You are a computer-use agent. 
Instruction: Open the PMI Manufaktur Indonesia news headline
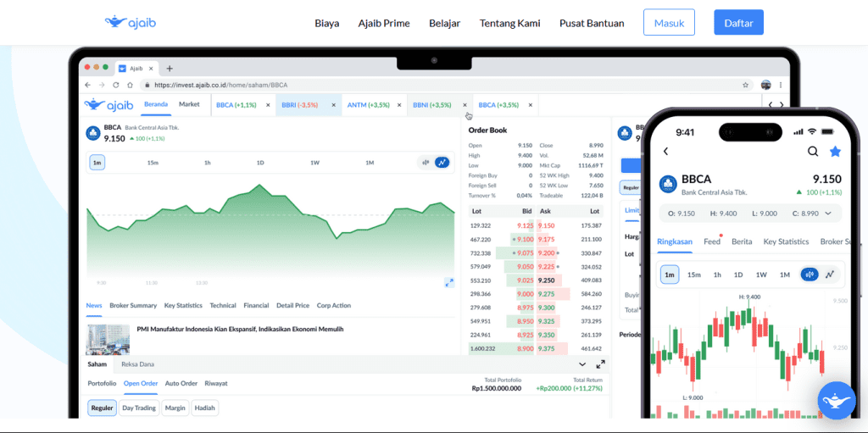tap(240, 329)
